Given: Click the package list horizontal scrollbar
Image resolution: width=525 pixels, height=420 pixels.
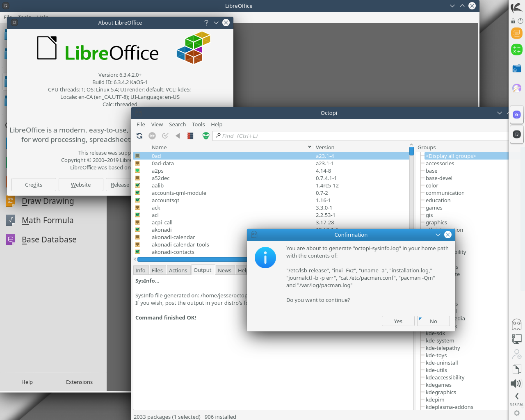Looking at the screenshot, I should pos(192,259).
